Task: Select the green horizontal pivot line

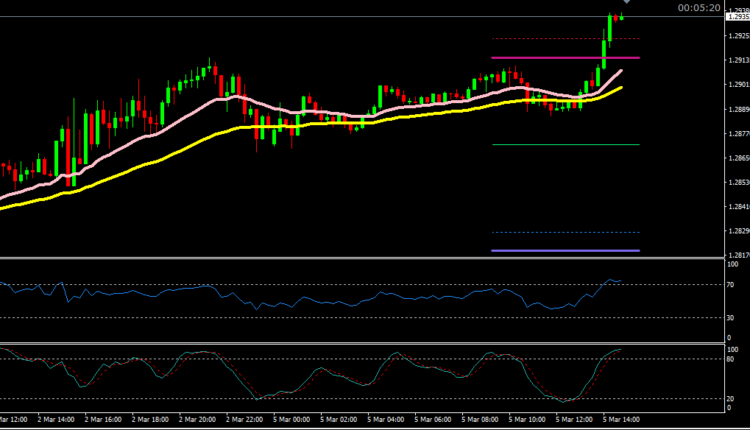Action: [565, 145]
